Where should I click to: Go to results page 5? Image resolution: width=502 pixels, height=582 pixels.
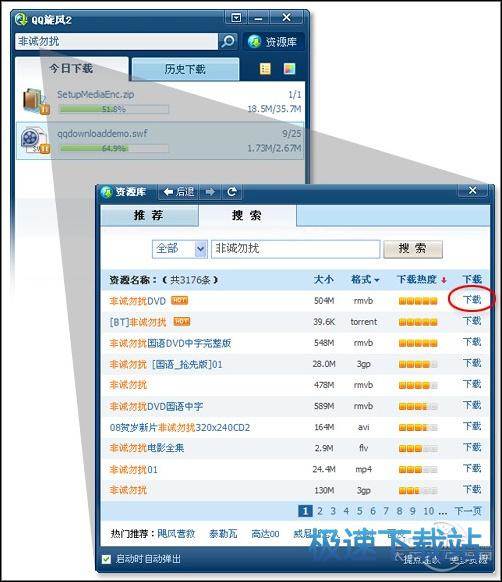tap(359, 511)
